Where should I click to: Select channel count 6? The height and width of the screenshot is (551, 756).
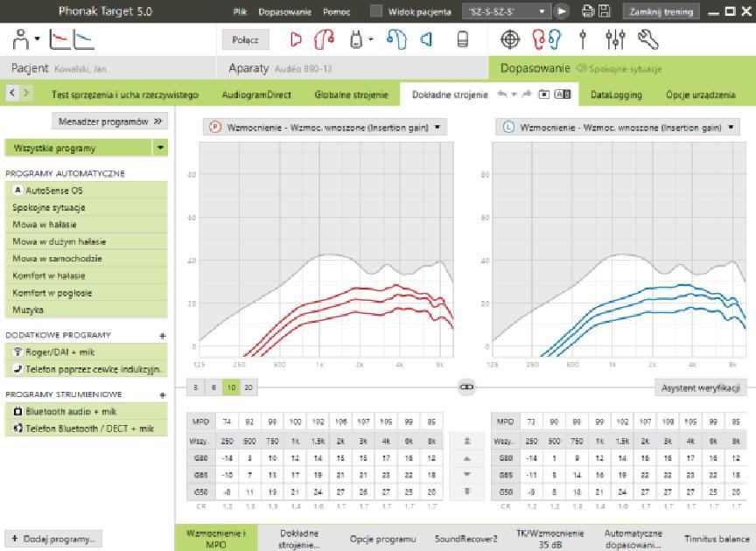213,387
